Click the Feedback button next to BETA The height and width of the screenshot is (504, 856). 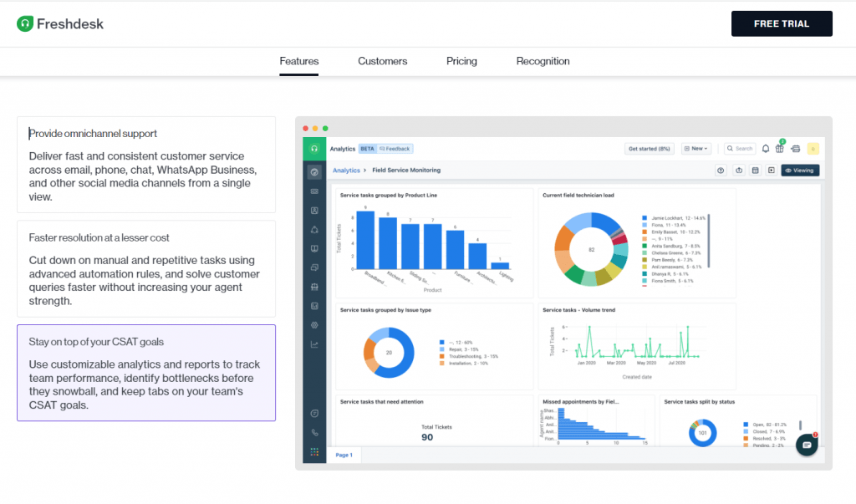395,149
